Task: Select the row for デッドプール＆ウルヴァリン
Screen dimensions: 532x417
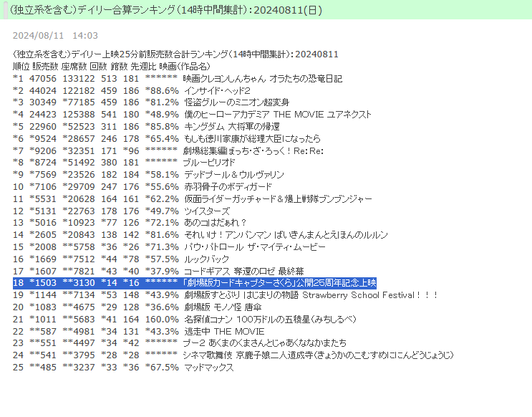Action: (148, 175)
